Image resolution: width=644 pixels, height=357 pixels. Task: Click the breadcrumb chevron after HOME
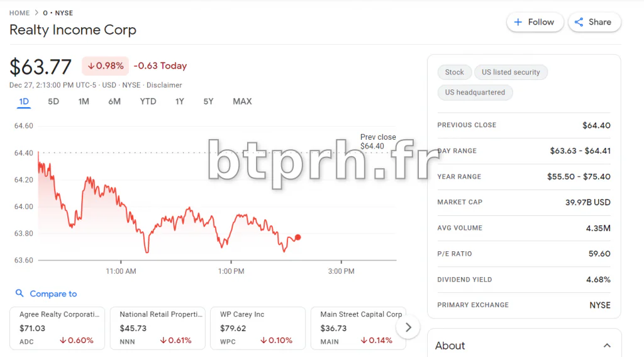click(36, 13)
